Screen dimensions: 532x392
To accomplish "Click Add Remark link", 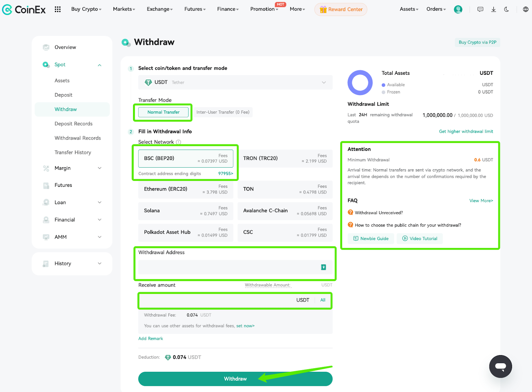I will tap(151, 338).
